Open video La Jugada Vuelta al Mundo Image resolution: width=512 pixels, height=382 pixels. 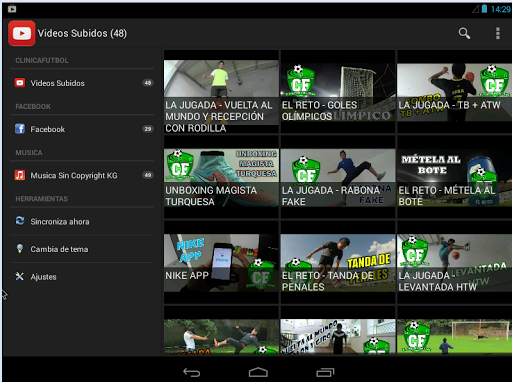click(221, 97)
